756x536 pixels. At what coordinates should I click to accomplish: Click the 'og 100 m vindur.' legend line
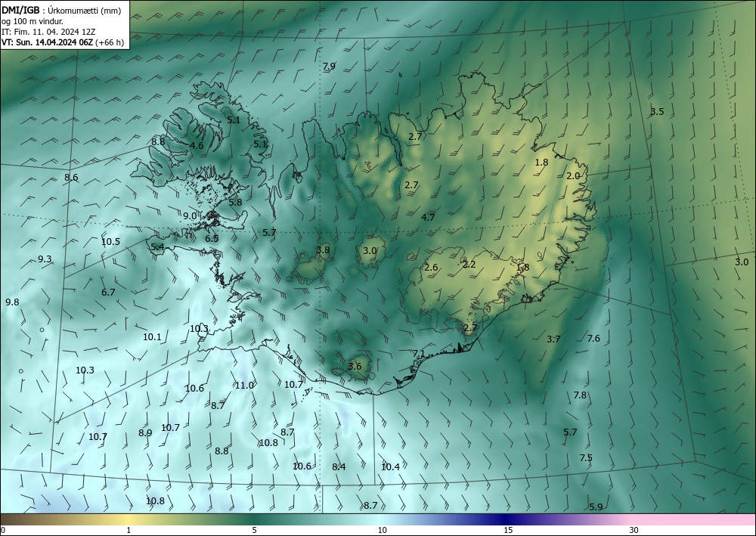[x=33, y=21]
